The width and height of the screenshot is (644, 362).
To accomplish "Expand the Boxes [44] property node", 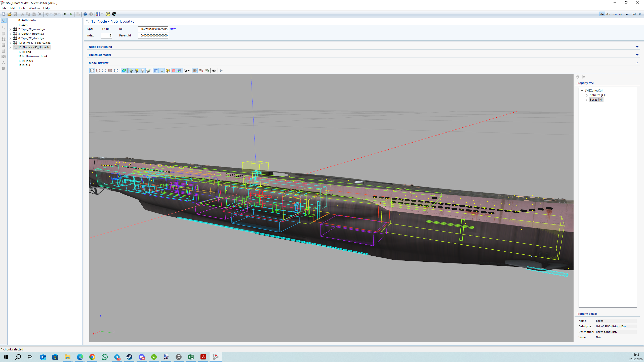I will coord(587,100).
